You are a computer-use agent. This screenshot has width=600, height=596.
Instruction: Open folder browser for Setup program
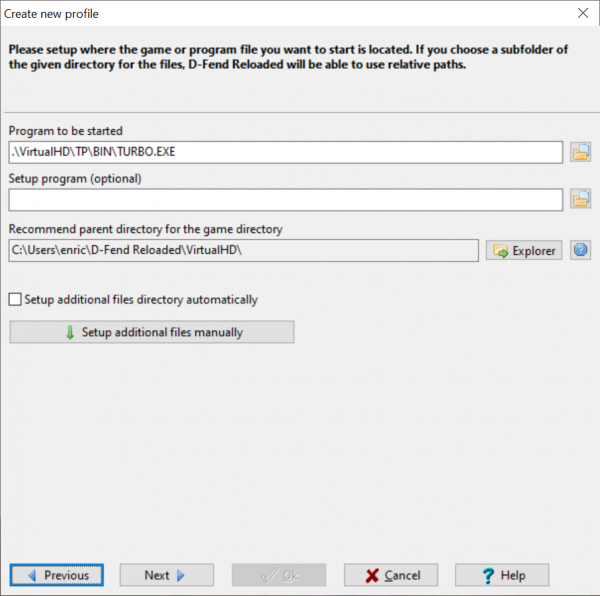pos(580,200)
